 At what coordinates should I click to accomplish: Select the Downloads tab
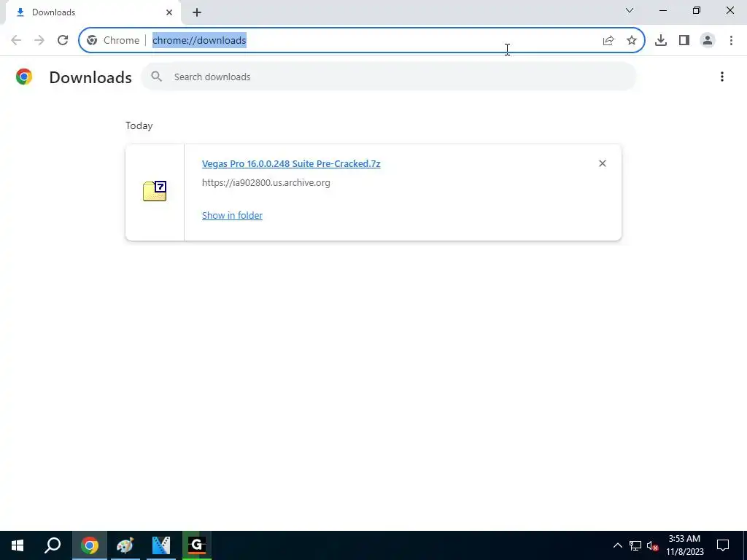click(93, 12)
